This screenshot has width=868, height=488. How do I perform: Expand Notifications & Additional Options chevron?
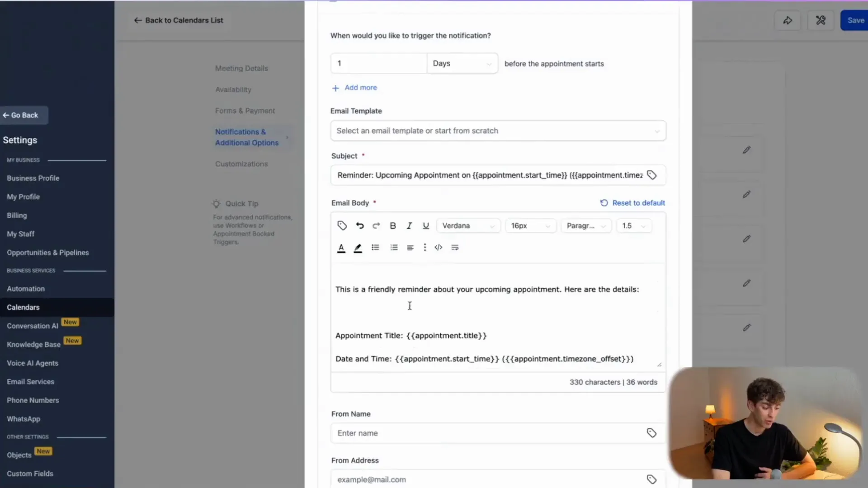pyautogui.click(x=287, y=137)
